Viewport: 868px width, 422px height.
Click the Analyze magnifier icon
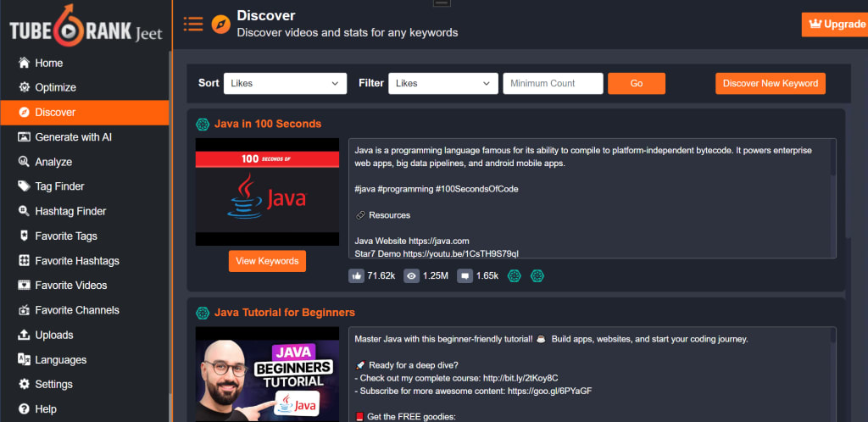pos(24,162)
